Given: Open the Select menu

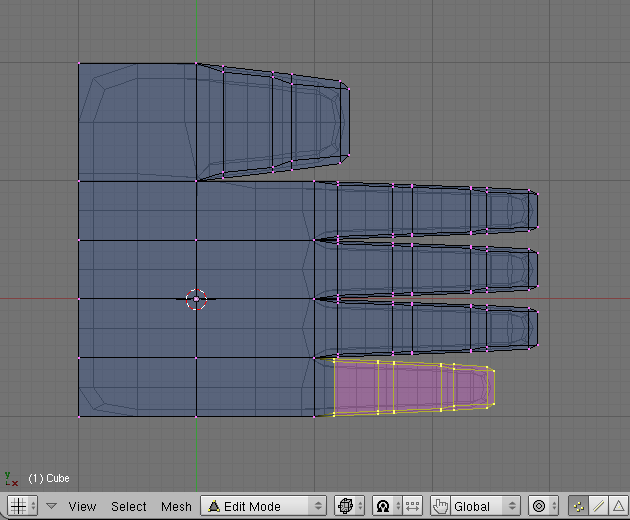Looking at the screenshot, I should click(129, 506).
